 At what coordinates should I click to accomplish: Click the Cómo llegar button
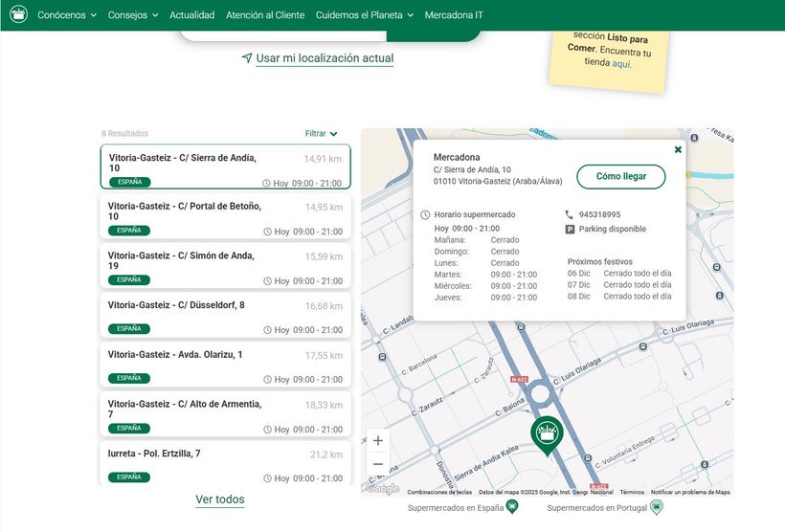[620, 176]
